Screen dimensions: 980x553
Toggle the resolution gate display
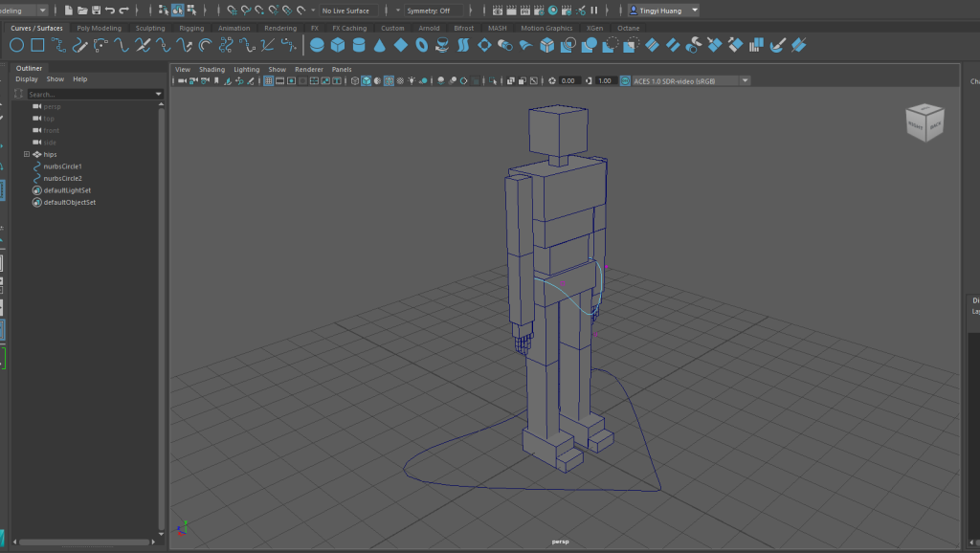[291, 80]
